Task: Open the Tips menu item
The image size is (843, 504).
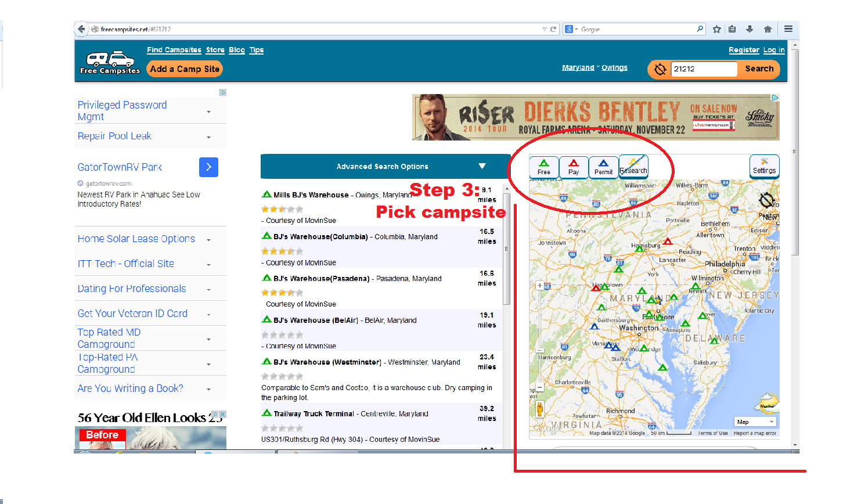Action: click(x=257, y=50)
